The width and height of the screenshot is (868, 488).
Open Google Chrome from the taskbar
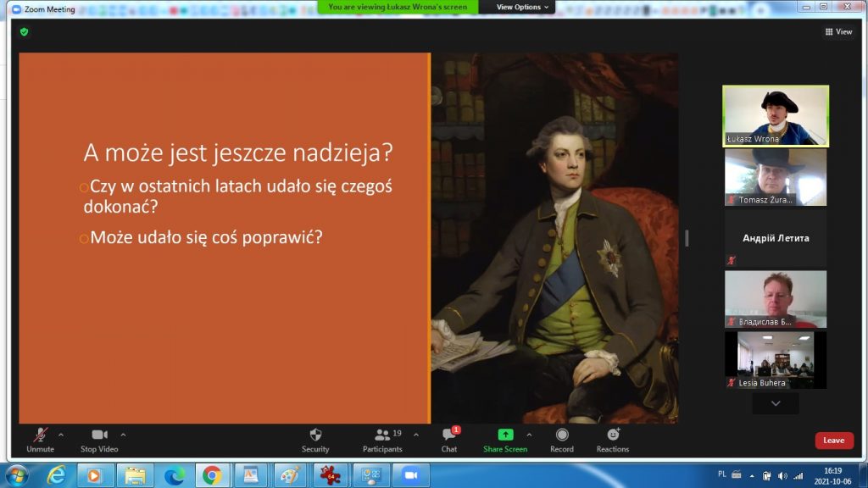[212, 475]
